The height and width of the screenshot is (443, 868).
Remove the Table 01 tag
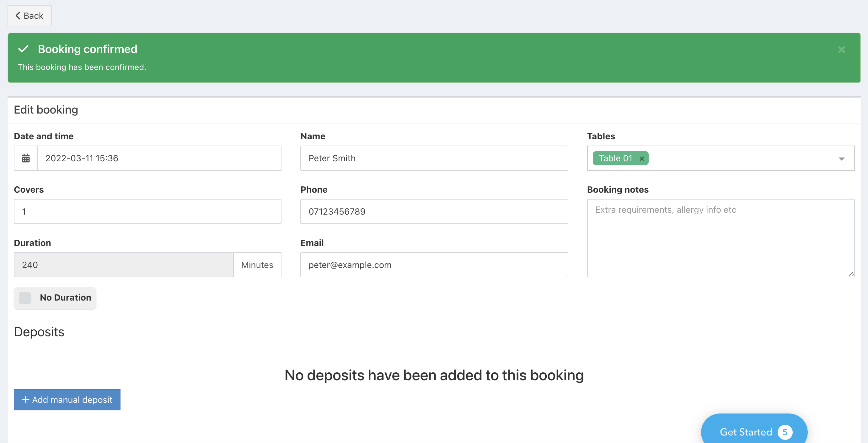641,159
